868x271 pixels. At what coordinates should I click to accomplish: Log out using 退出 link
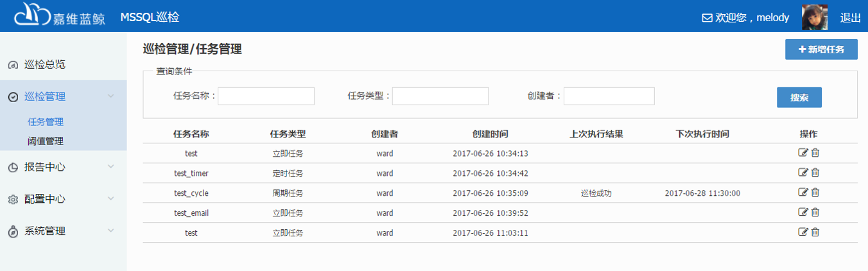point(850,18)
